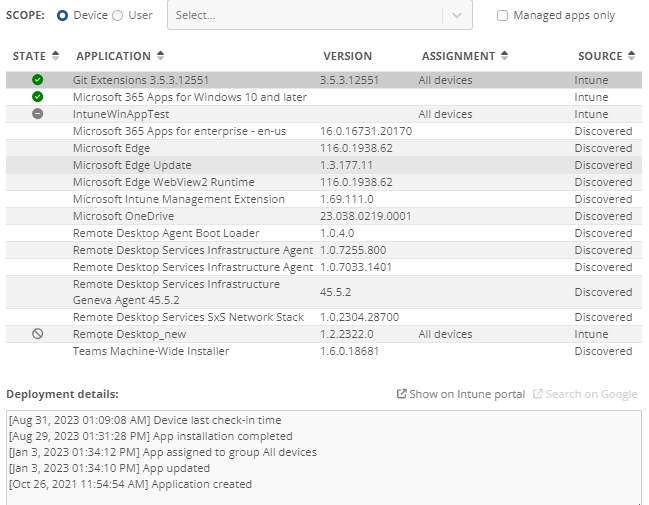Select the User scope radio button

118,16
